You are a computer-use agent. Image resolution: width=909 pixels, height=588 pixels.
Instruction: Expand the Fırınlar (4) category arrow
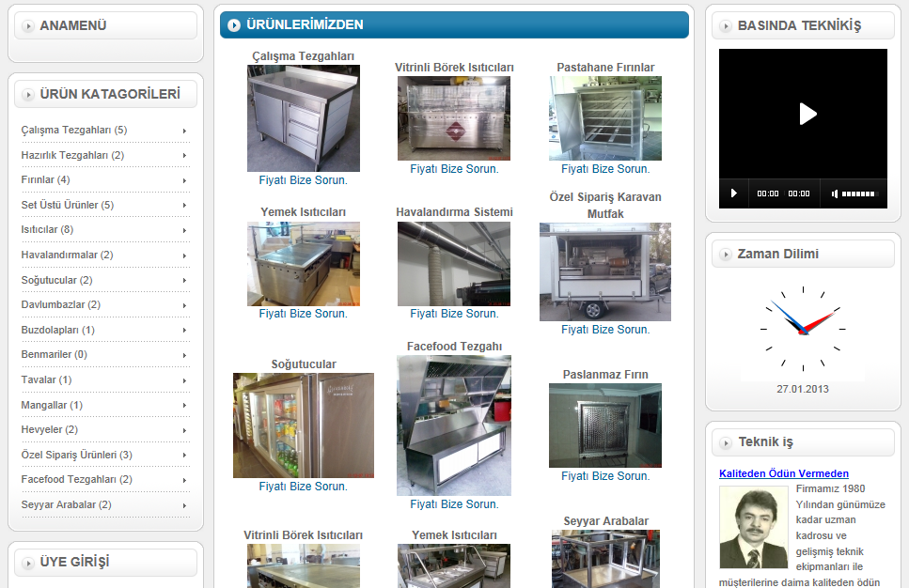(x=184, y=180)
